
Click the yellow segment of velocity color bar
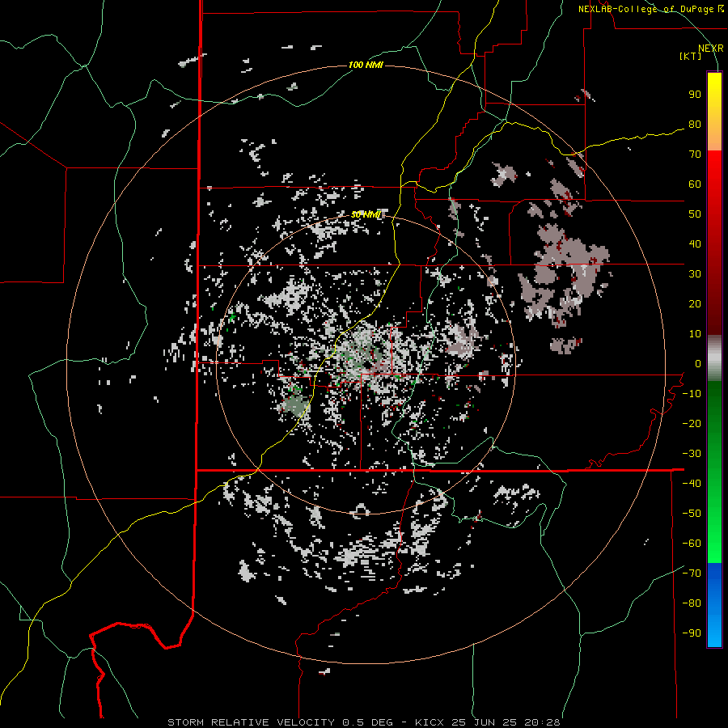714,112
